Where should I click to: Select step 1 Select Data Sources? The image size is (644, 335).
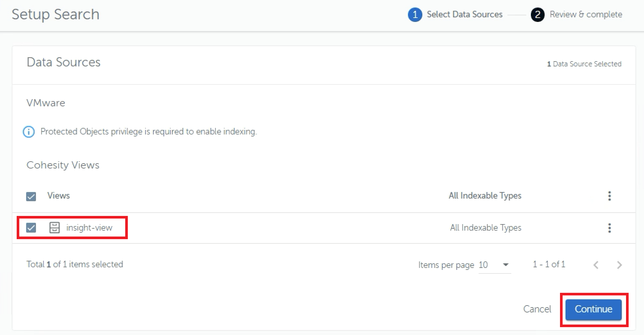455,15
